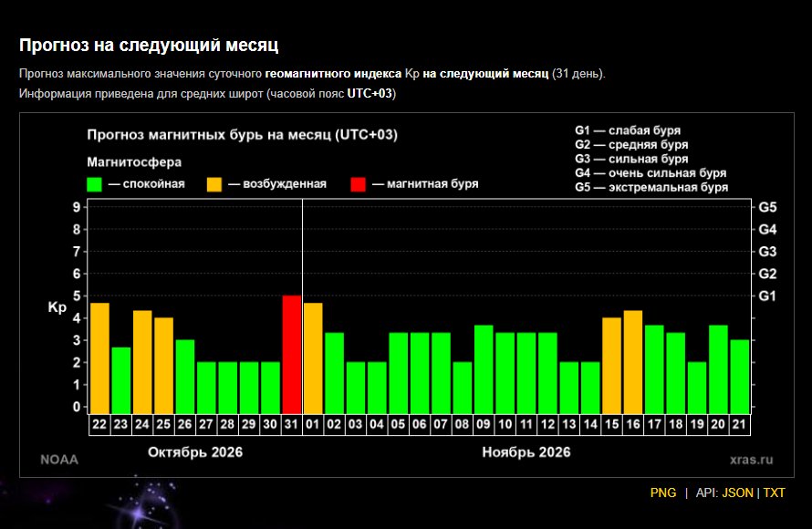Click the 'G2 — средняя буря' legend line
This screenshot has width=812, height=529.
pyautogui.click(x=631, y=144)
